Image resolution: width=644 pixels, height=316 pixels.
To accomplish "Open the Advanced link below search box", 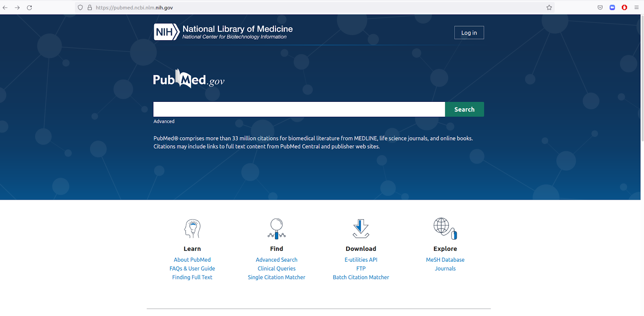I will pyautogui.click(x=164, y=121).
